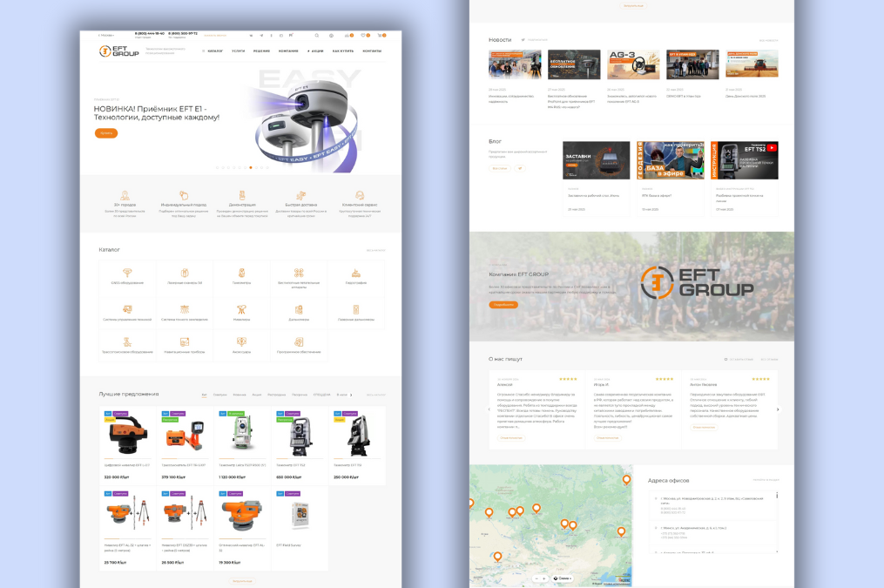Open the Москва city selector dropdown

106,35
